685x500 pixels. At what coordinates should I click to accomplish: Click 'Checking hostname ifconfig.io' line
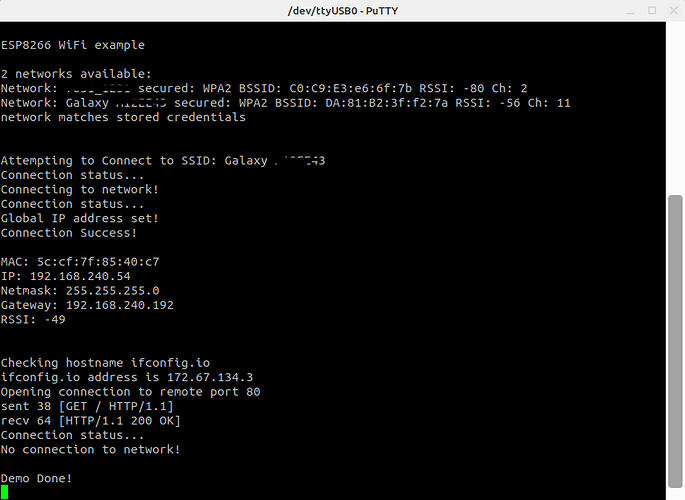click(x=105, y=363)
